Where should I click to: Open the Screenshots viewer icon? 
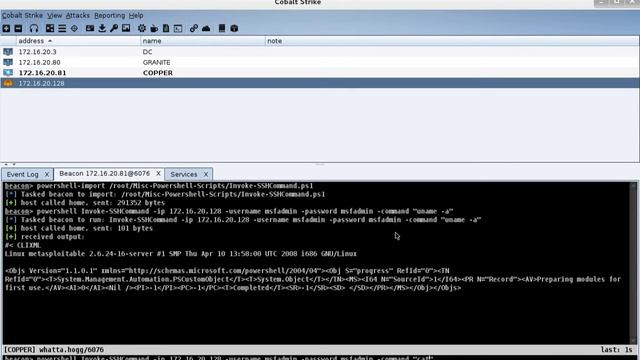pos(126,29)
